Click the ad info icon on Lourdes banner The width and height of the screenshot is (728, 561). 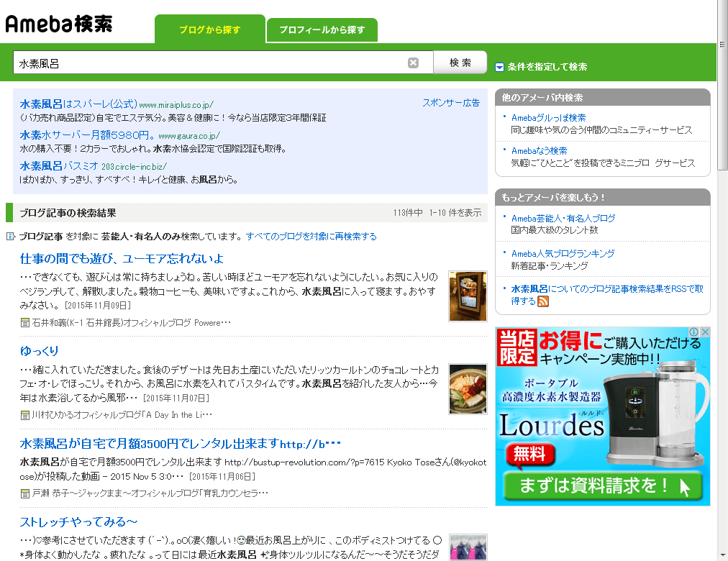[693, 332]
